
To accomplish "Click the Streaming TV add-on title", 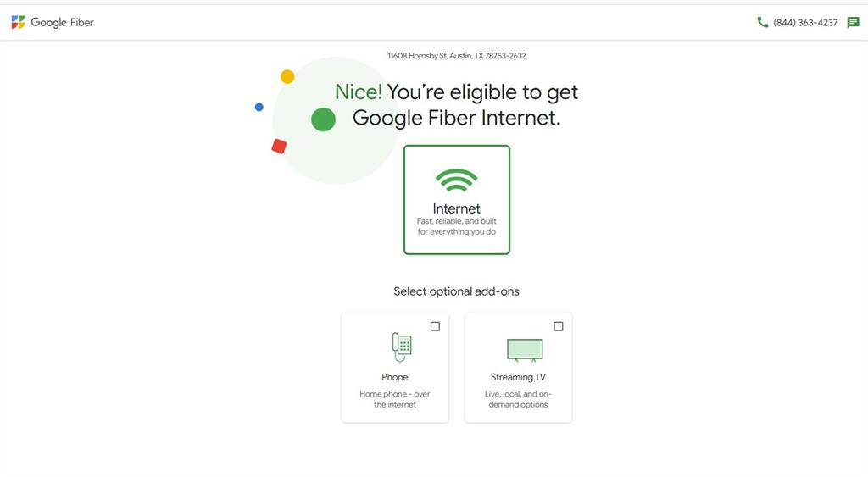I will click(518, 377).
